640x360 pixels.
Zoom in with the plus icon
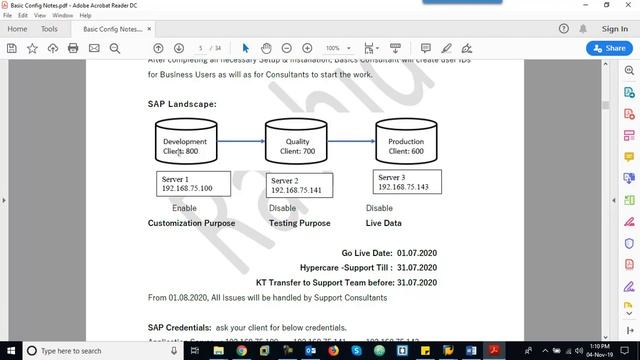307,48
